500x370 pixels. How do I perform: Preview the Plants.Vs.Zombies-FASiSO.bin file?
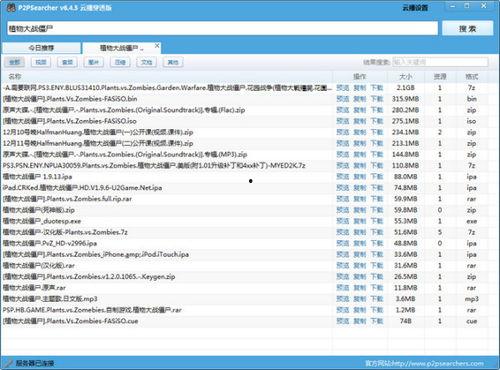[x=342, y=99]
